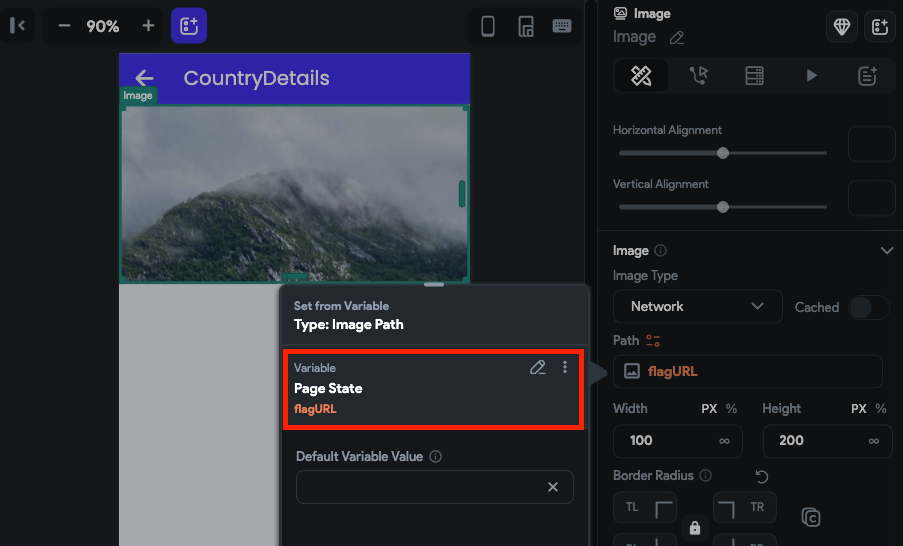Click the right resize handle of image

462,194
